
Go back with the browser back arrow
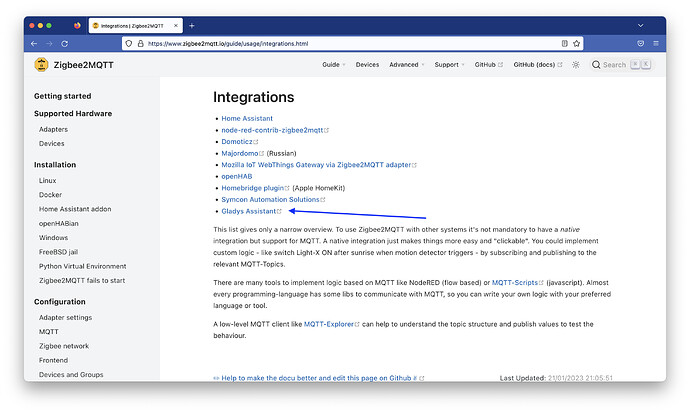pyautogui.click(x=34, y=44)
